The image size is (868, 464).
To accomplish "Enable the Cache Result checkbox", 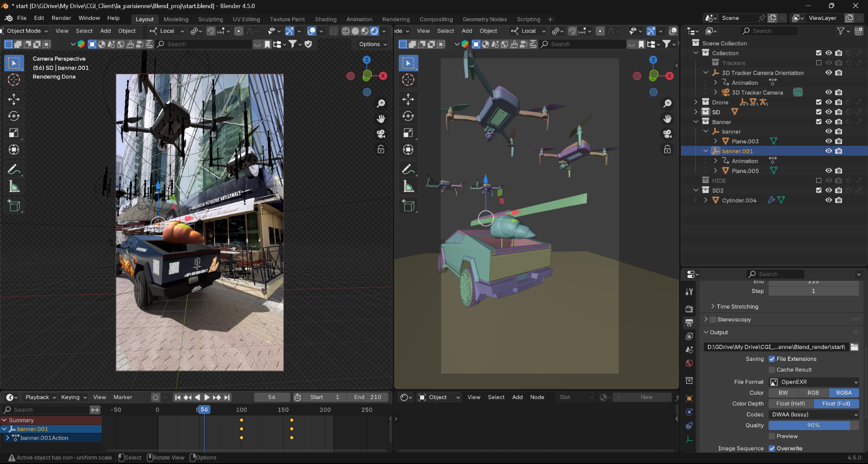I will [x=772, y=370].
